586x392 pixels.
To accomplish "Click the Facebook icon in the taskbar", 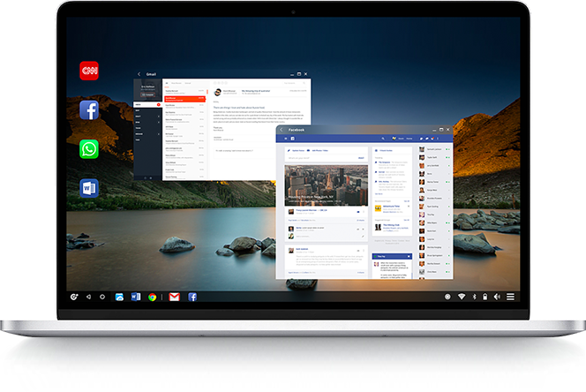I will point(192,297).
